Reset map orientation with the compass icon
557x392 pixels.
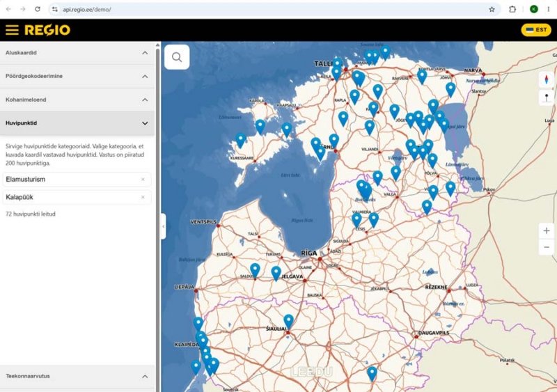click(x=547, y=79)
